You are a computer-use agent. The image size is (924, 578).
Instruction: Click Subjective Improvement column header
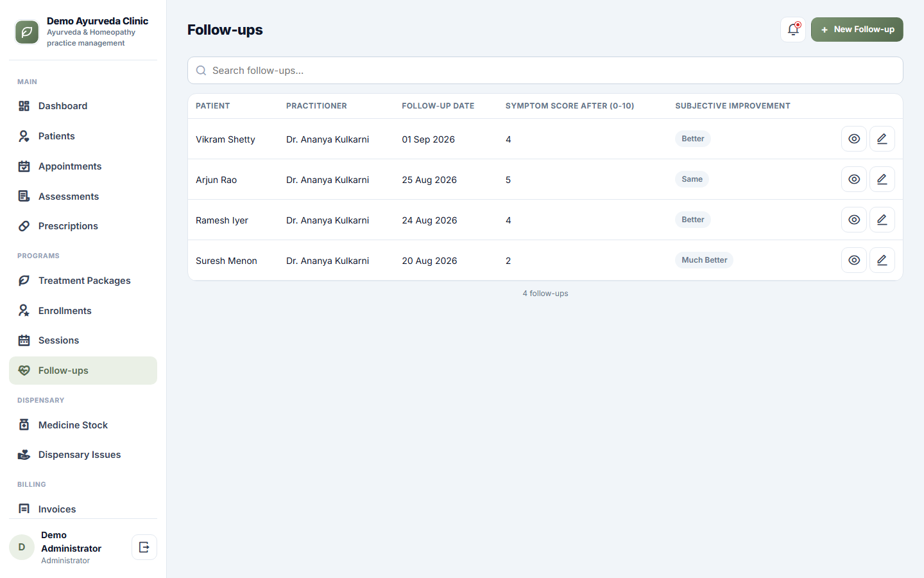[x=733, y=106]
